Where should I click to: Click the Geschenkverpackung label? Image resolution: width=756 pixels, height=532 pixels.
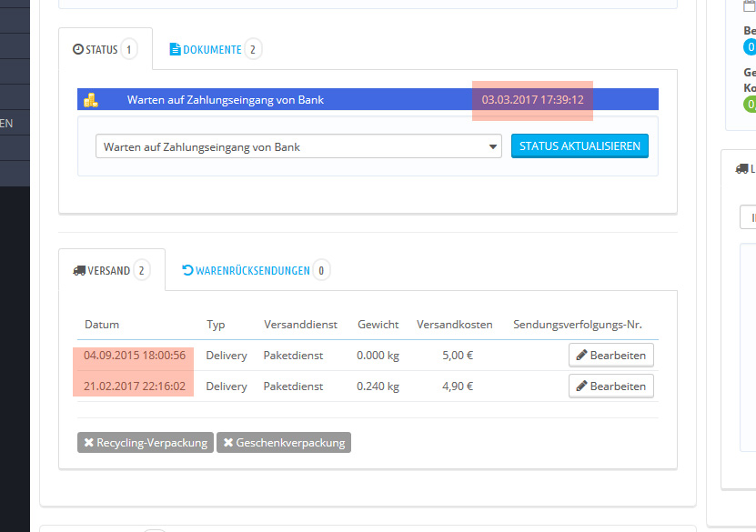click(x=284, y=442)
